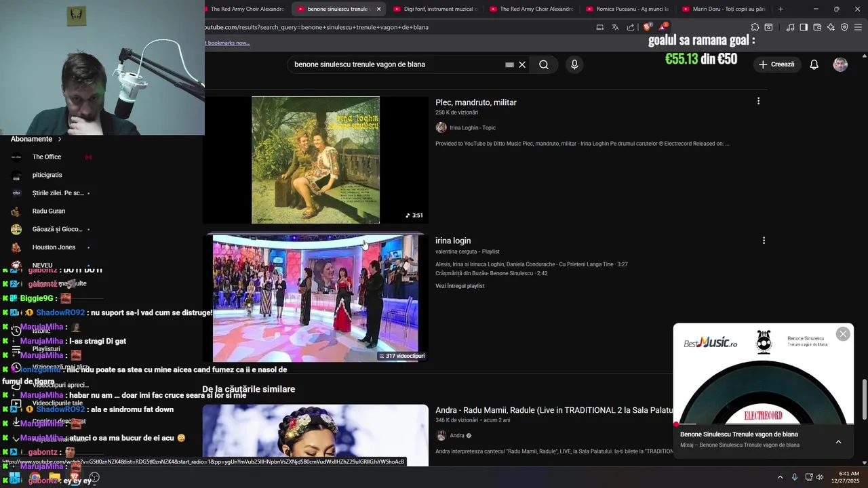
Task: Open the tab search icon in the toolbar
Action: (x=768, y=27)
